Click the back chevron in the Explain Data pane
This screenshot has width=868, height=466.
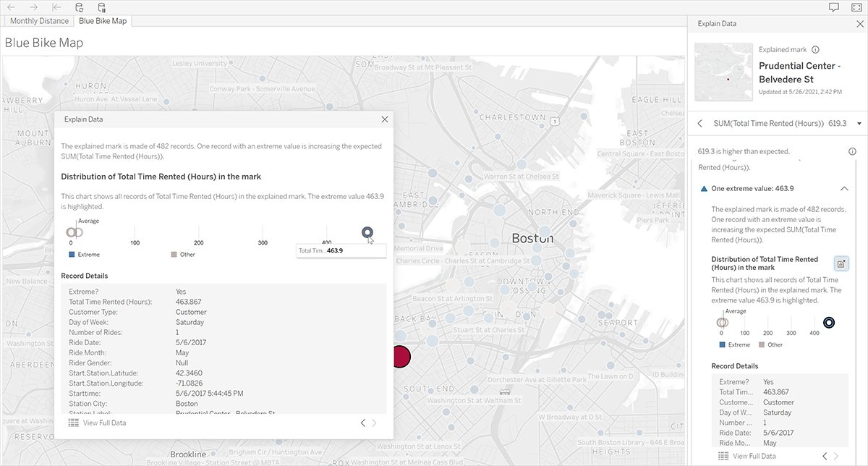699,123
